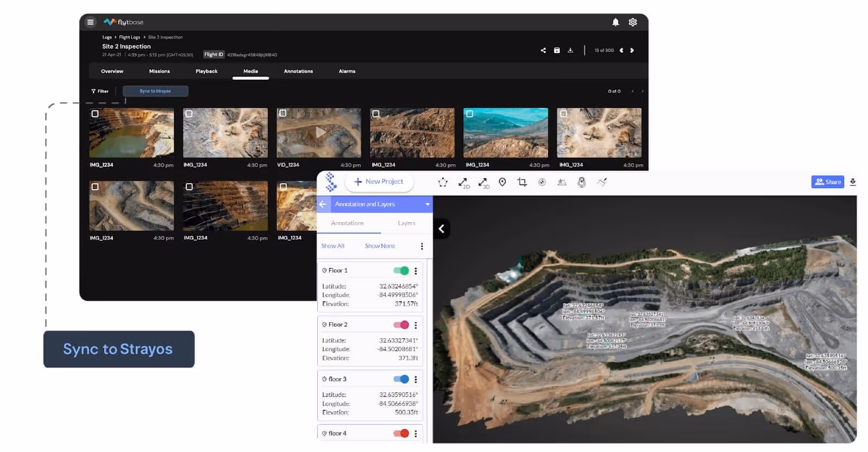868x452 pixels.
Task: Click media next page arrow near 0 of 0
Action: (643, 91)
